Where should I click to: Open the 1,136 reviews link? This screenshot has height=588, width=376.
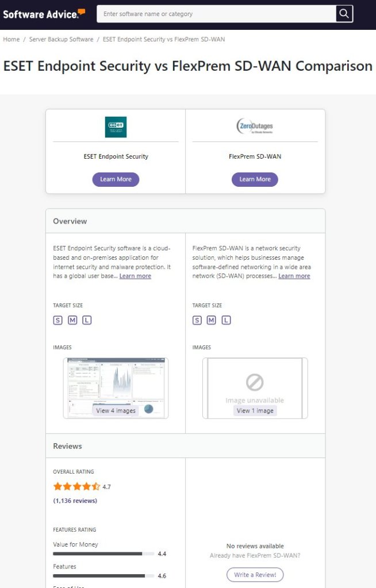tap(75, 501)
